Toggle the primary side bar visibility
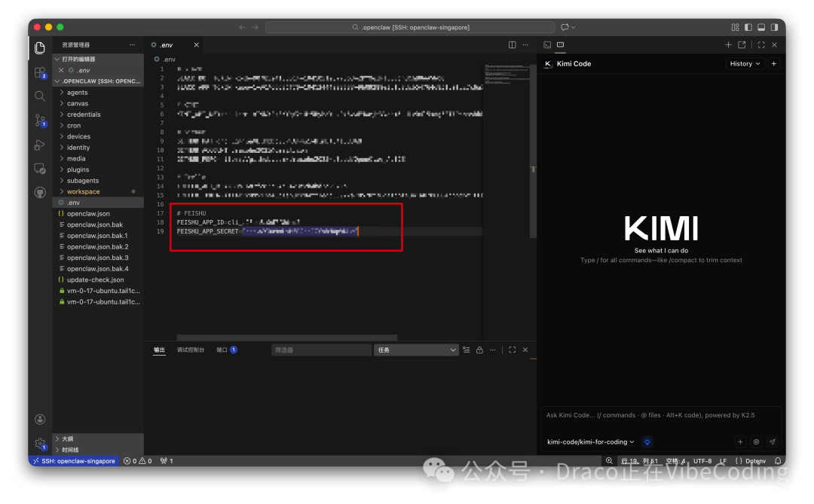The height and width of the screenshot is (504, 814). coord(748,27)
